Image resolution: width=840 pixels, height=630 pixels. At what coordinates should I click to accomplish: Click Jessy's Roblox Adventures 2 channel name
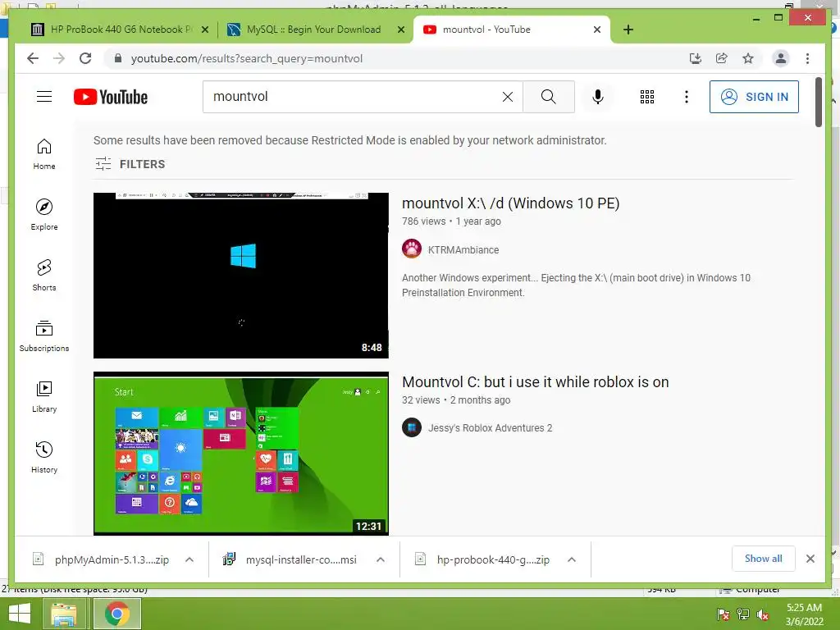tap(490, 428)
